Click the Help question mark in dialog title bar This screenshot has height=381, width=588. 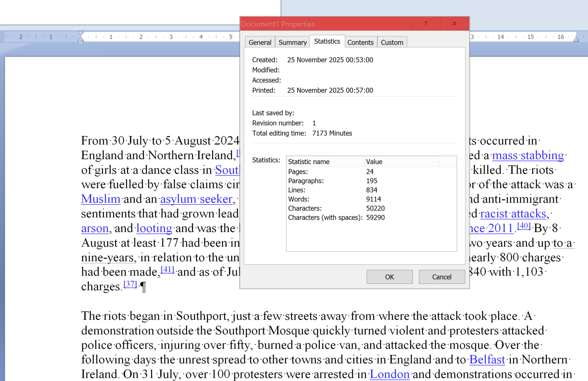pyautogui.click(x=426, y=23)
